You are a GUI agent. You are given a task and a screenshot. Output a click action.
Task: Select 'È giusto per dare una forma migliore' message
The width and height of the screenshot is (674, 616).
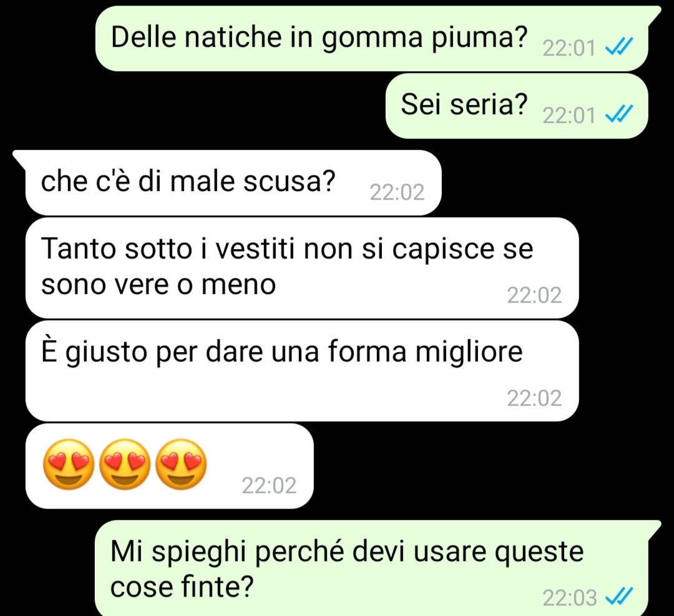tap(302, 371)
